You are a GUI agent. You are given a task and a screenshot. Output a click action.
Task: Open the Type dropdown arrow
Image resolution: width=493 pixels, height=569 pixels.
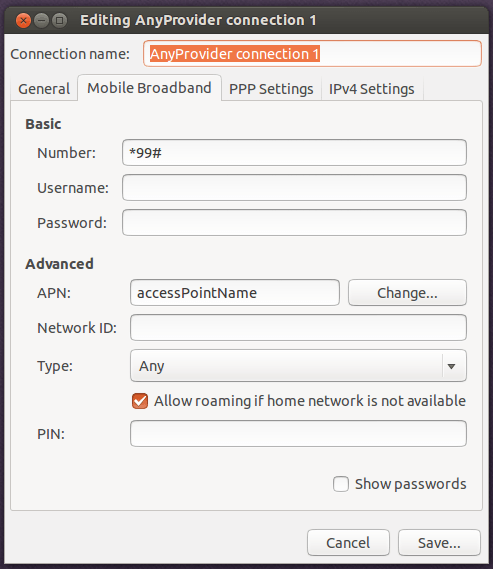(x=451, y=366)
